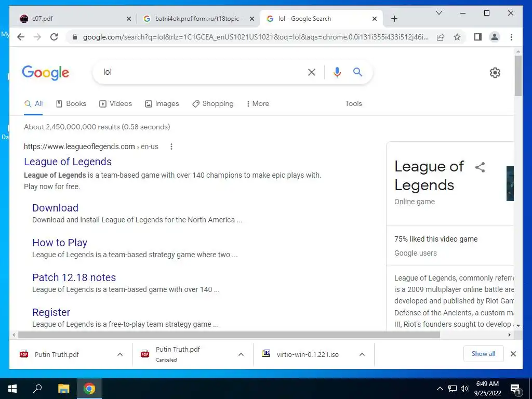Open the notification center
Screen dimensions: 532x399
pos(515,389)
